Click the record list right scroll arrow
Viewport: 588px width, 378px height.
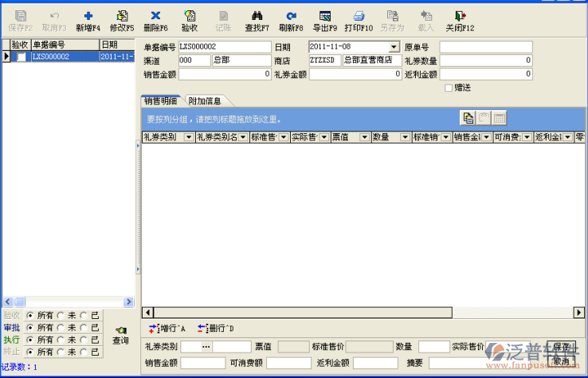pos(128,301)
